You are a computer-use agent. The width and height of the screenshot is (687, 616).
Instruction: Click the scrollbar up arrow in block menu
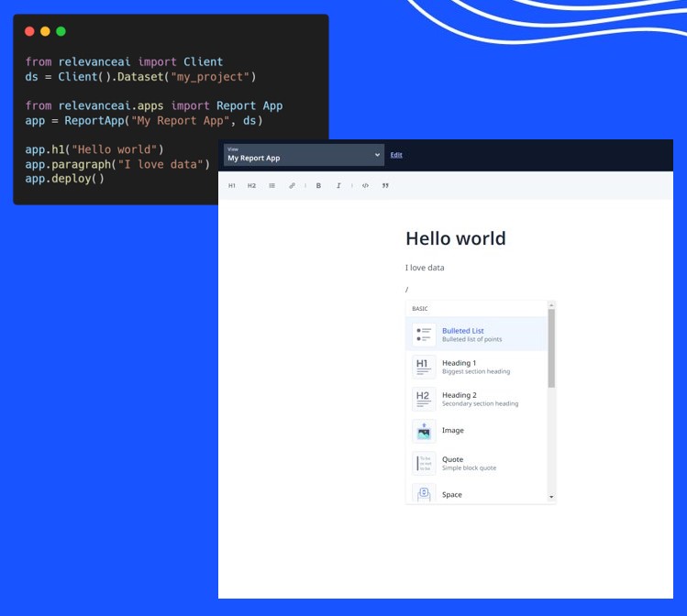(551, 304)
